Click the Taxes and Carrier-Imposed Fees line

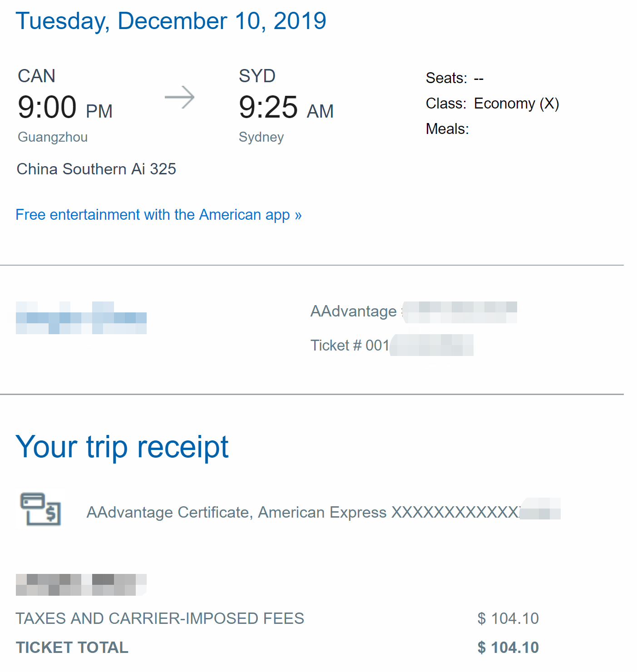click(277, 618)
